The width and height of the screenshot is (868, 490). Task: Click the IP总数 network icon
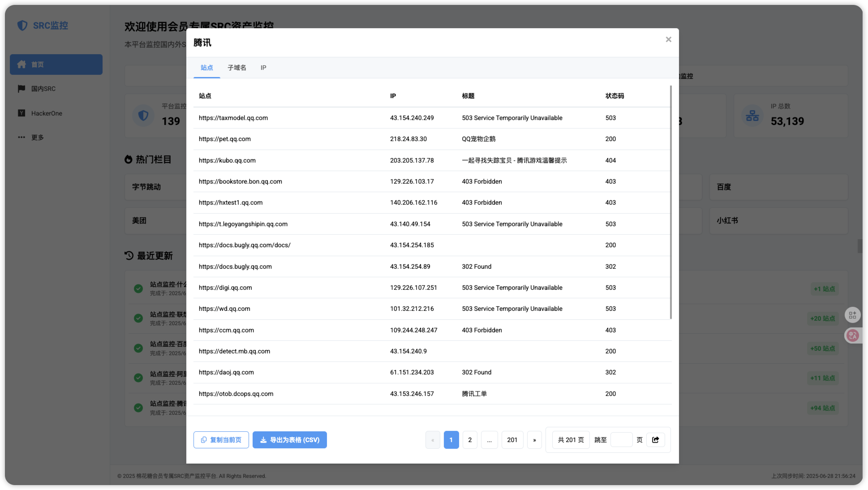[x=752, y=116]
